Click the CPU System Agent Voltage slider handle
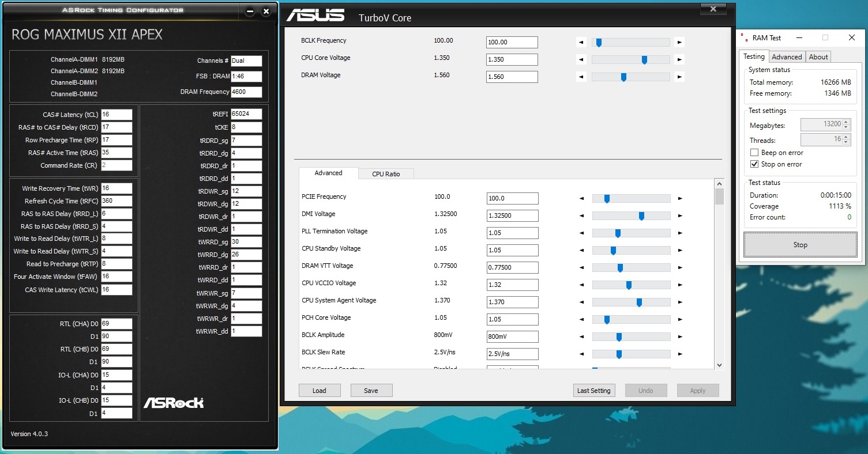Screen dimensions: 868x454 click(x=639, y=302)
